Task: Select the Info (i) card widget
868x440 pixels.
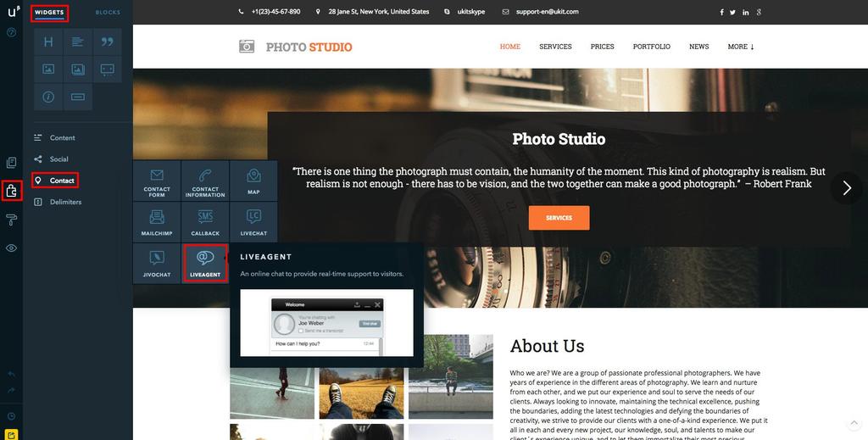Action: point(48,97)
